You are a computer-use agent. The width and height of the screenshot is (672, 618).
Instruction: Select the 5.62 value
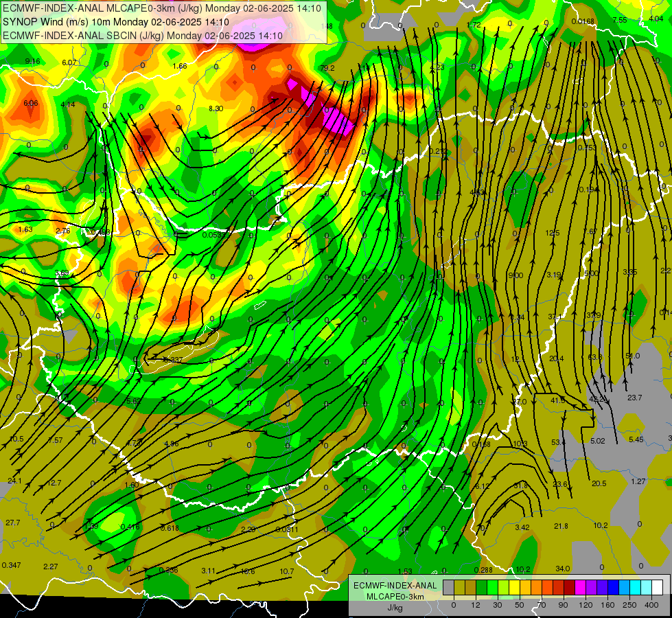pos(134,401)
